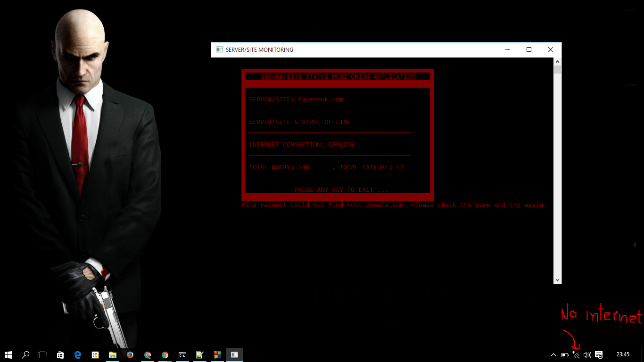Launch Microsoft Store from taskbar
The width and height of the screenshot is (644, 362).
[60, 354]
